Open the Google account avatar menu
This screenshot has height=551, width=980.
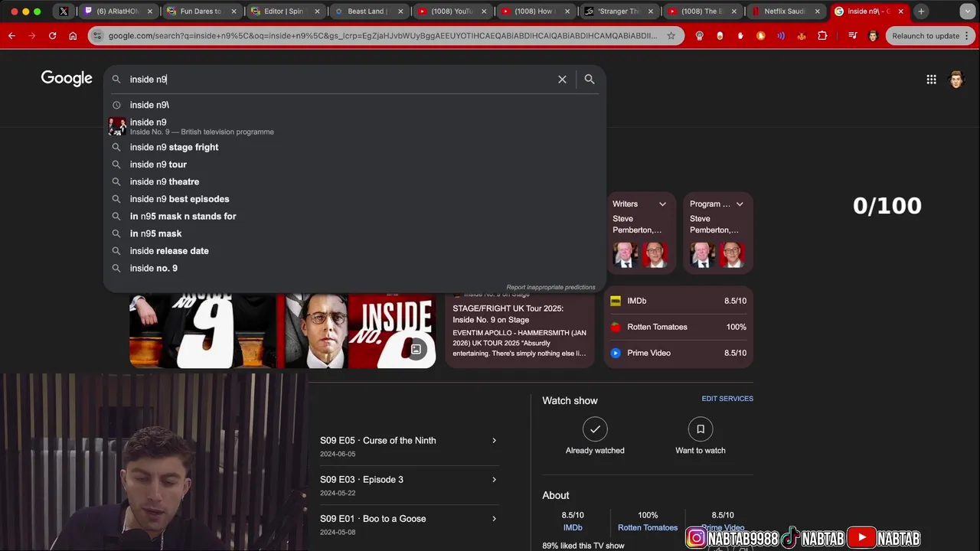[956, 79]
